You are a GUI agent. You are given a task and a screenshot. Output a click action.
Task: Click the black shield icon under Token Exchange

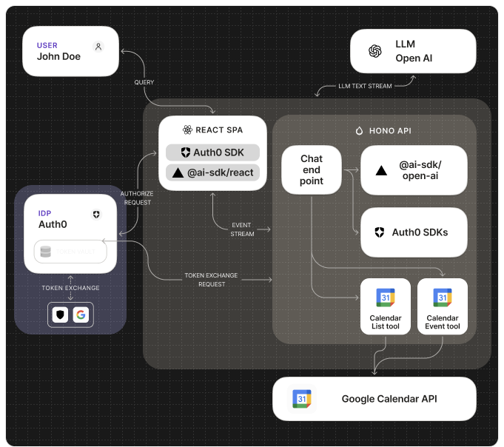pyautogui.click(x=60, y=315)
